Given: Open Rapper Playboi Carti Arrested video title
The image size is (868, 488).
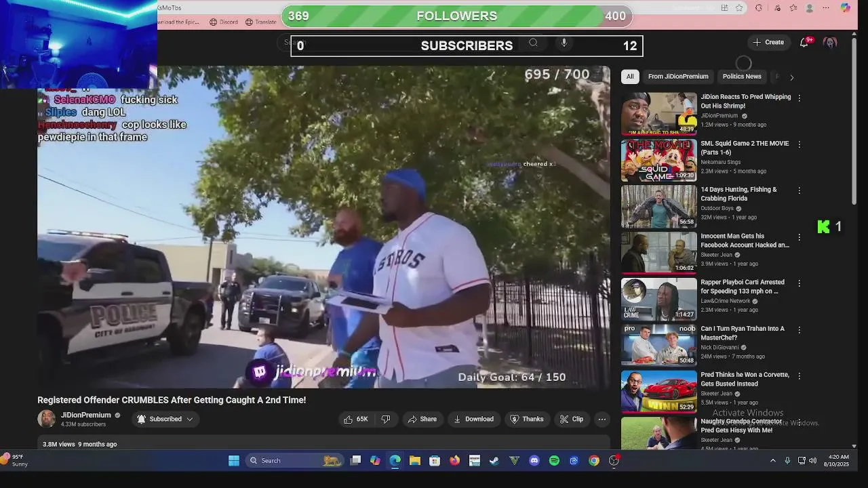Looking at the screenshot, I should [743, 287].
